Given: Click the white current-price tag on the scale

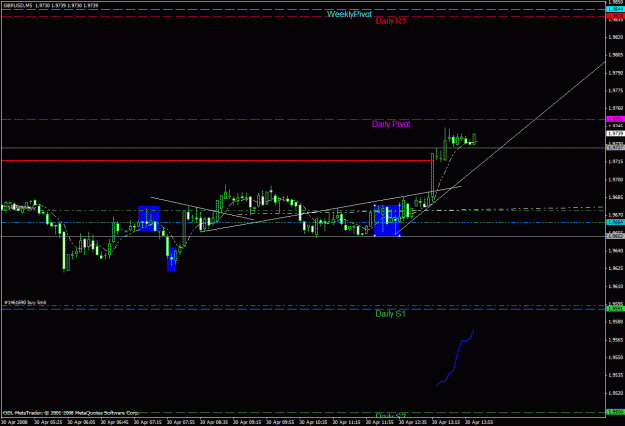Looking at the screenshot, I should click(615, 133).
